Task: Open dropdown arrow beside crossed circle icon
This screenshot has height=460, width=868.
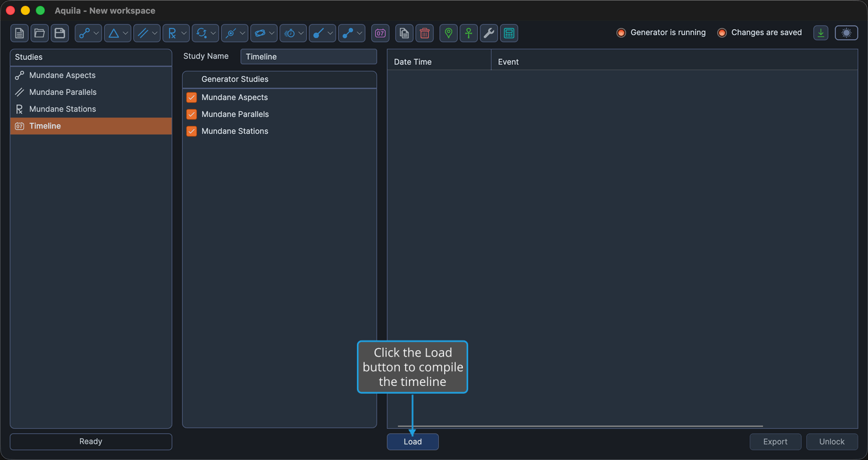Action: [x=243, y=33]
